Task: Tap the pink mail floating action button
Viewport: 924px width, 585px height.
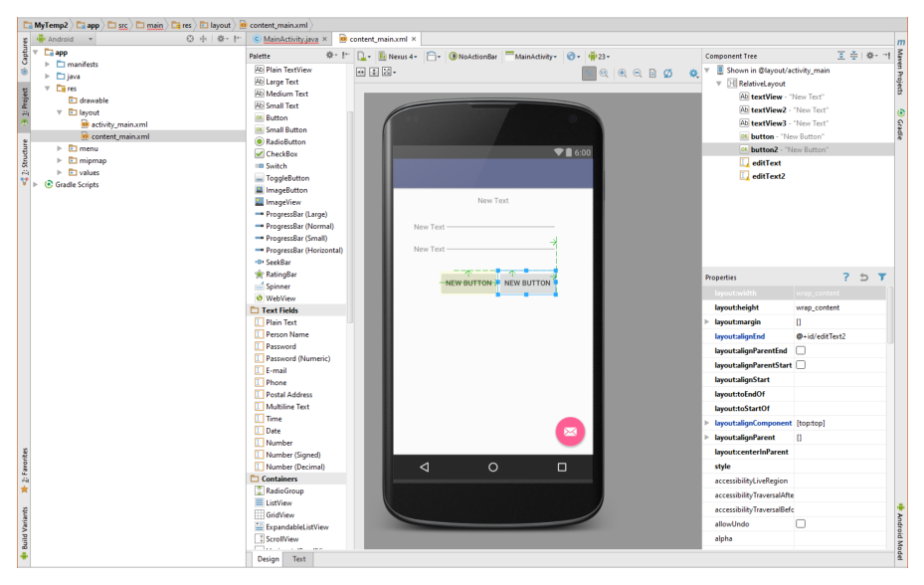Action: coord(570,432)
